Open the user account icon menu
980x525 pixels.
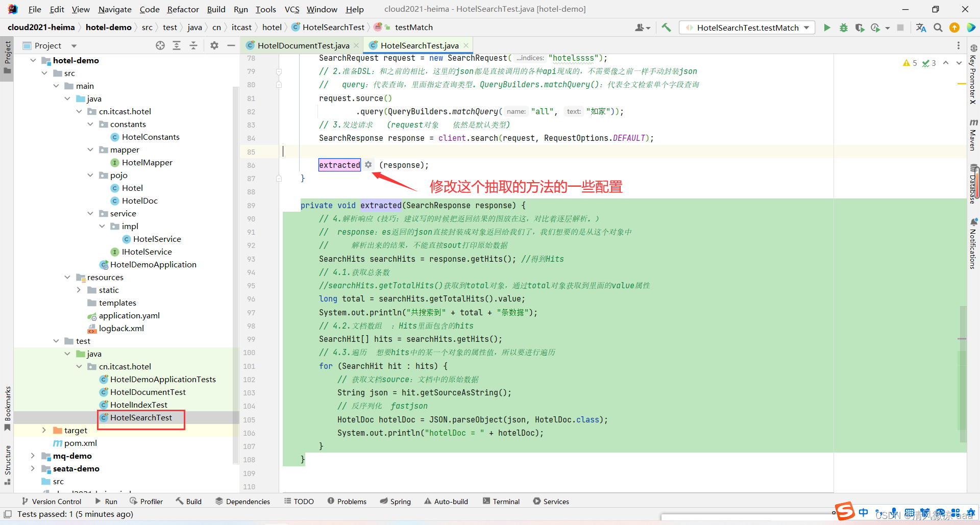point(642,28)
